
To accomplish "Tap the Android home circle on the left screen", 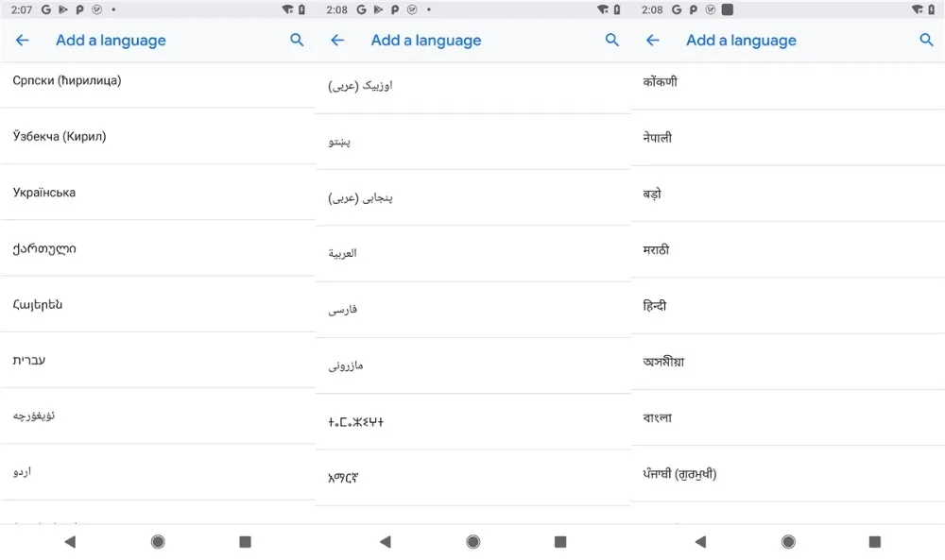I will tap(158, 542).
